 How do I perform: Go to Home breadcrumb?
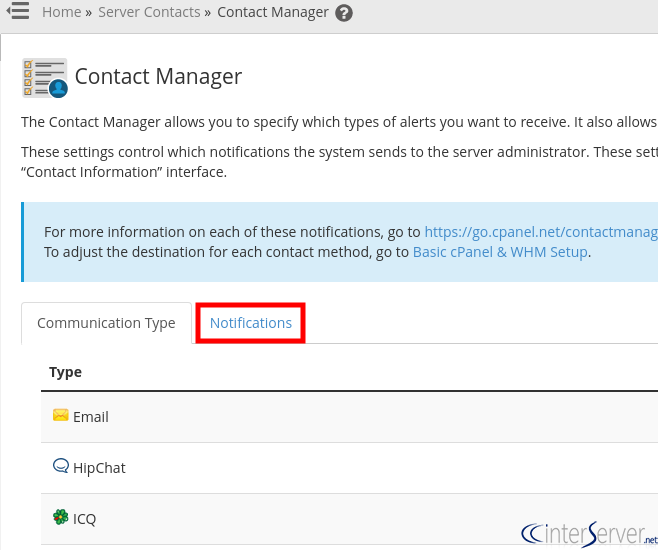click(x=62, y=12)
